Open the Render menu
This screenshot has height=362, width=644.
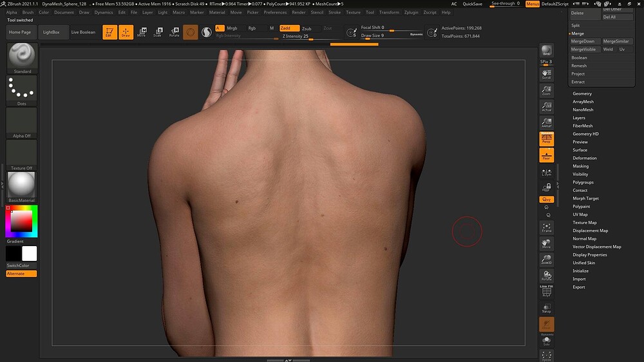299,12
